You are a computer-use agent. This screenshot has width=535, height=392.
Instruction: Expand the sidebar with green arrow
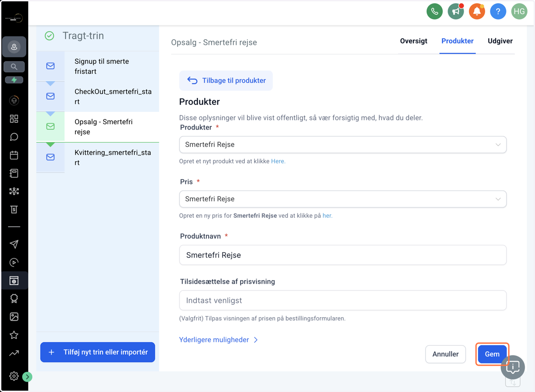click(27, 377)
